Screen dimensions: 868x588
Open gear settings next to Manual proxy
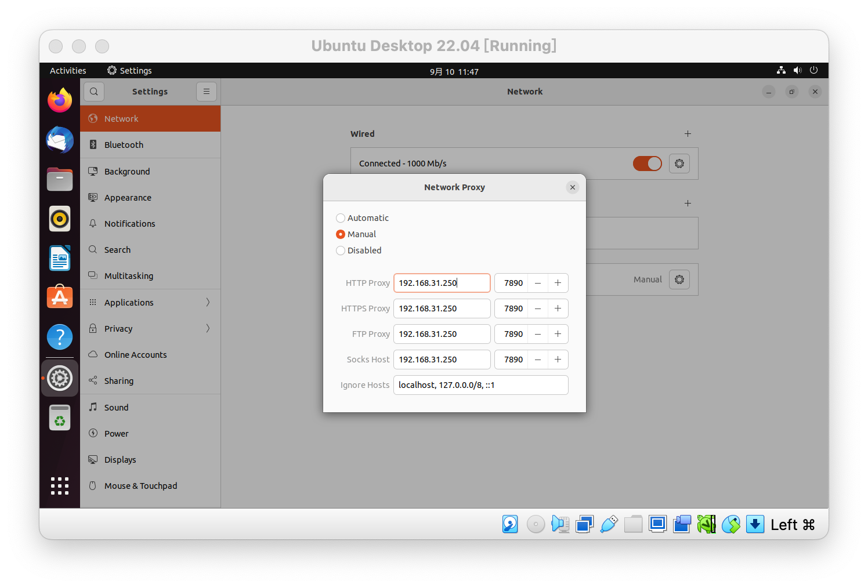[x=679, y=280]
